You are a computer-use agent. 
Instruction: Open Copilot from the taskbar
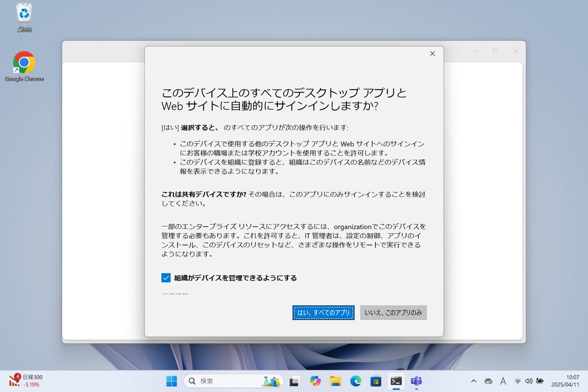[315, 381]
